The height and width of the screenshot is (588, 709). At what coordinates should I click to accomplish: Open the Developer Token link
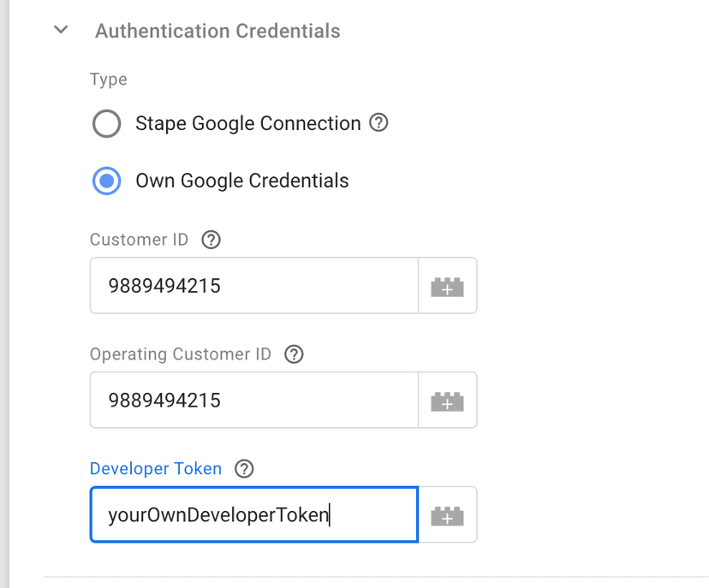click(155, 468)
